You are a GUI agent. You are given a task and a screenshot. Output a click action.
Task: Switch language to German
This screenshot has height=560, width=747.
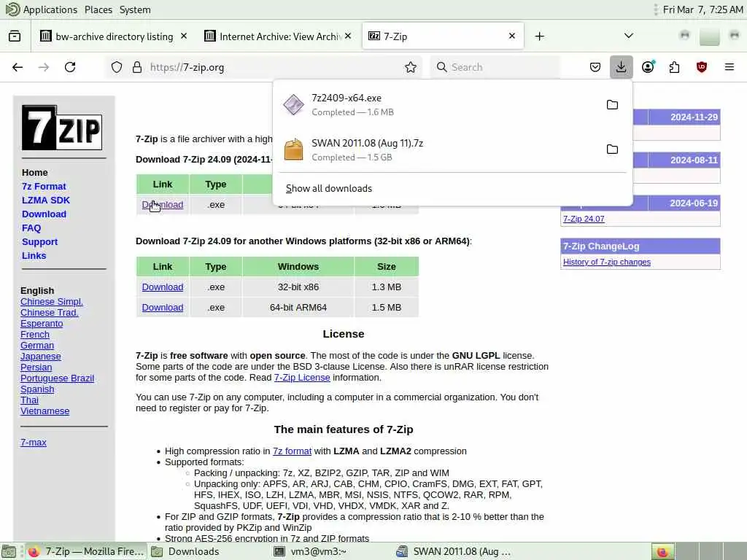pos(37,346)
